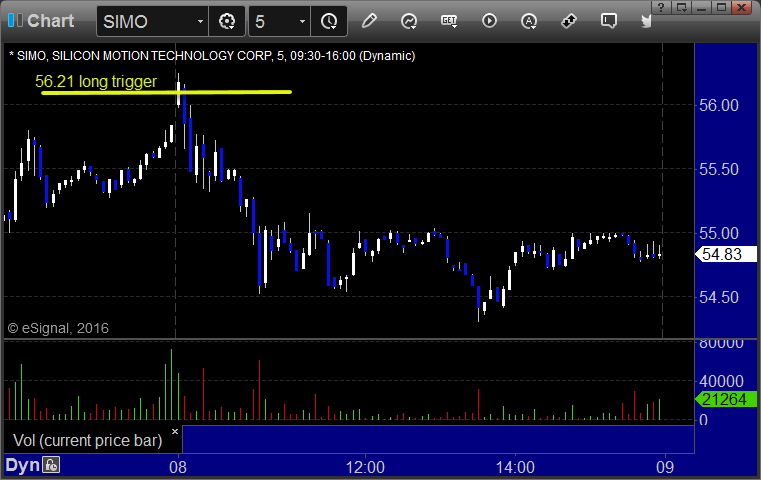
Task: Open the symbol dropdown next to SIMO
Action: coord(200,21)
